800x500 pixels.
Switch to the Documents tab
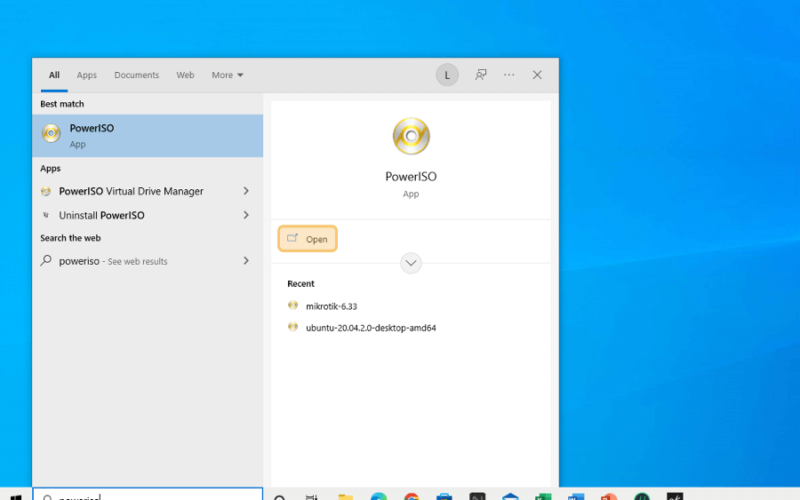point(136,75)
